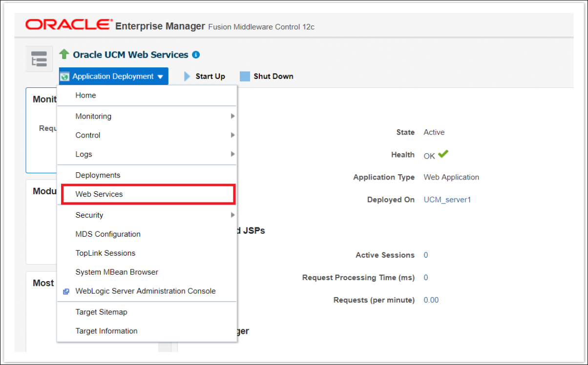Click the Start Up button label
The height and width of the screenshot is (365, 588).
click(210, 77)
